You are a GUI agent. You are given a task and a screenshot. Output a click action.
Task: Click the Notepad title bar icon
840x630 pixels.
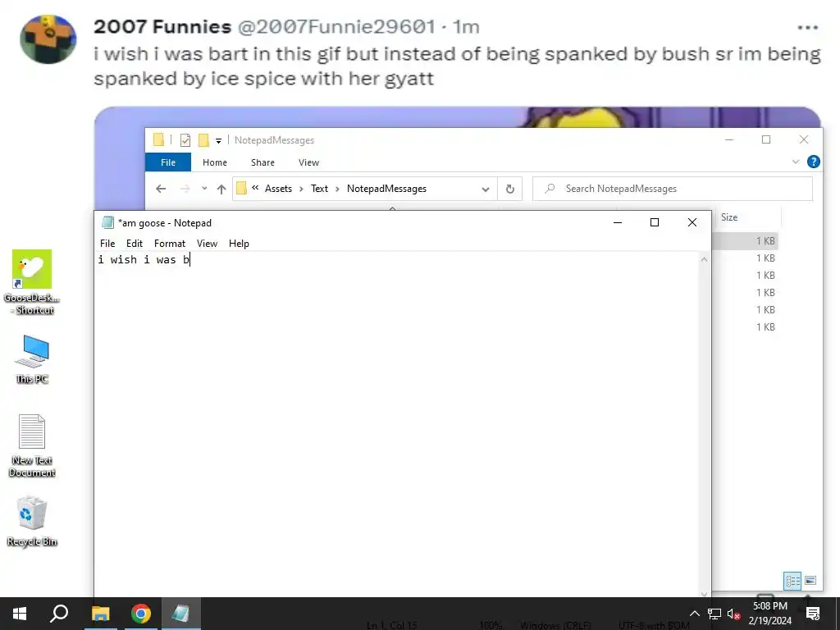(107, 222)
